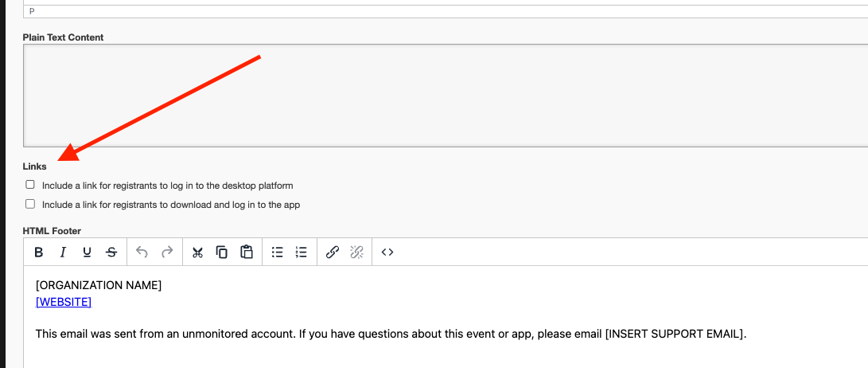Screen dimensions: 868x368
Task: Paste from clipboard icon
Action: pyautogui.click(x=247, y=253)
